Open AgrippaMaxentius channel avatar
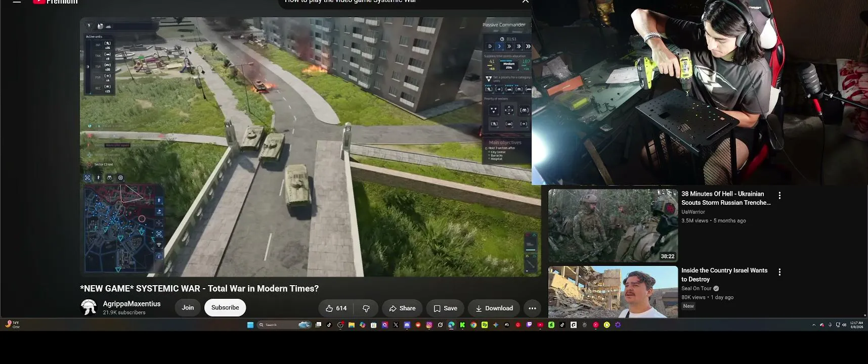This screenshot has height=364, width=868. [89, 307]
